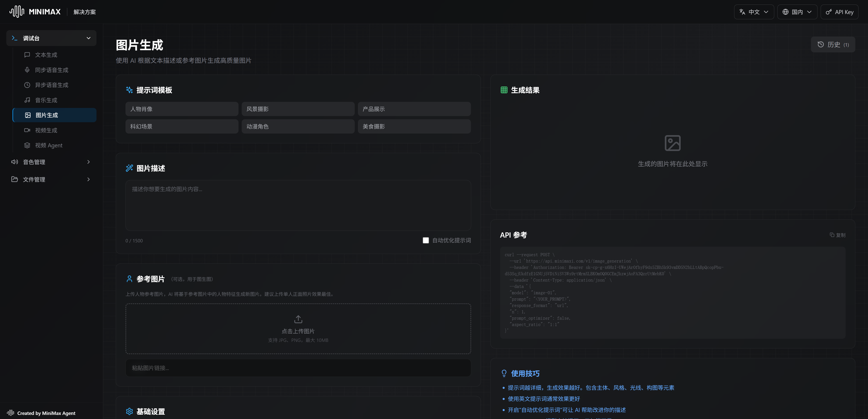
Task: Click the person icon beside 参考图片
Action: (x=129, y=279)
